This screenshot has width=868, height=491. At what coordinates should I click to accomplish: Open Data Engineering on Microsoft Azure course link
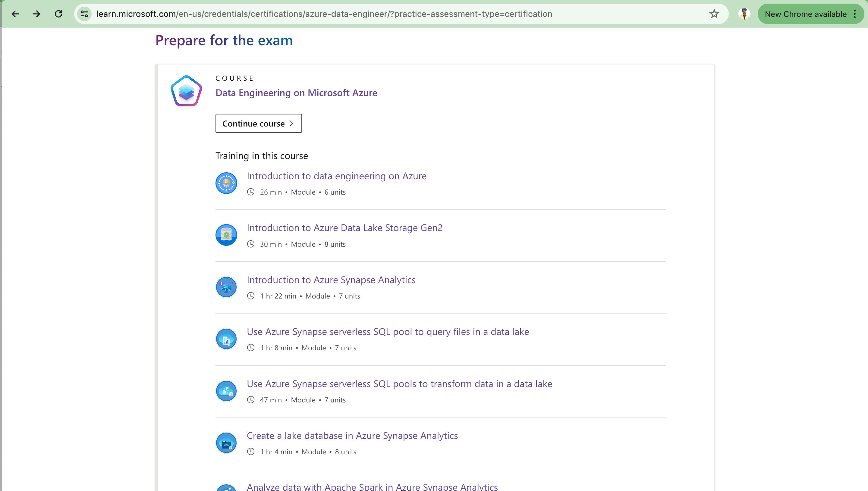pos(296,93)
